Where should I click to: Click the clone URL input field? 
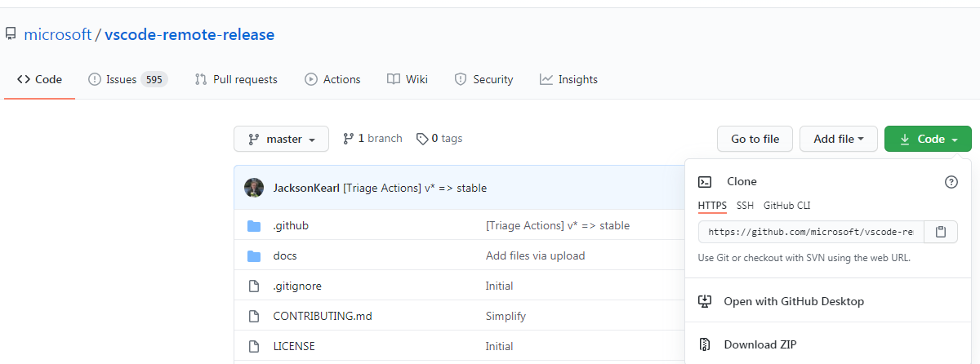(811, 232)
